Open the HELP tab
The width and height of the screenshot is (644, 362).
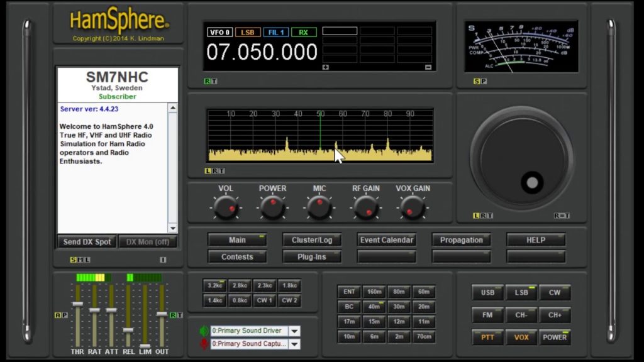pos(536,239)
